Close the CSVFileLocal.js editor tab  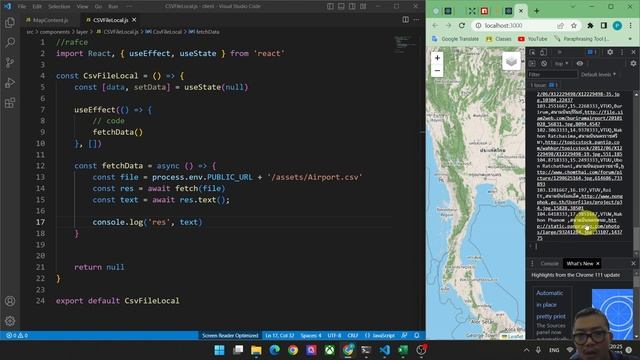click(x=134, y=20)
